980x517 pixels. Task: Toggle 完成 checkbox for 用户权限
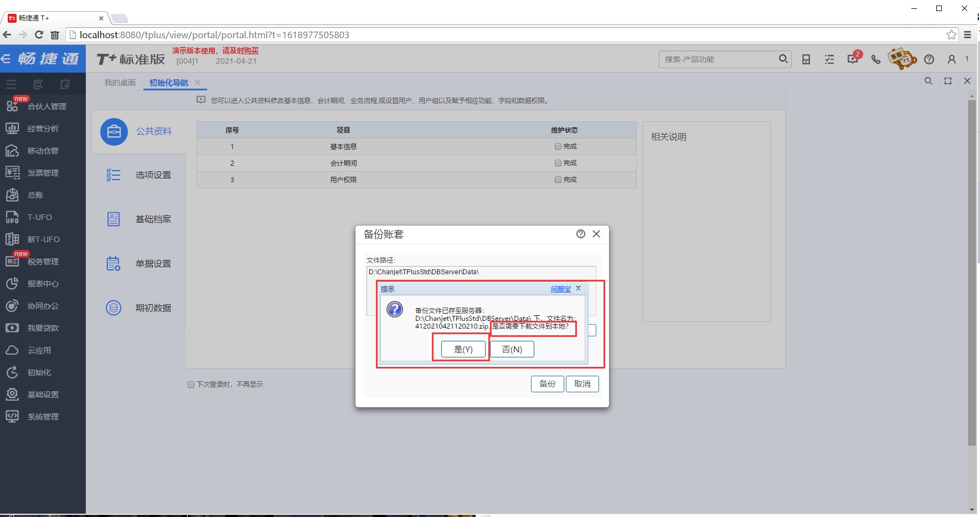[x=558, y=180]
